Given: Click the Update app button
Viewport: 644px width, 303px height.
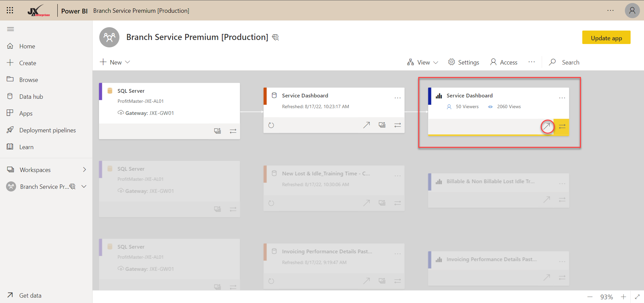Looking at the screenshot, I should tap(606, 38).
